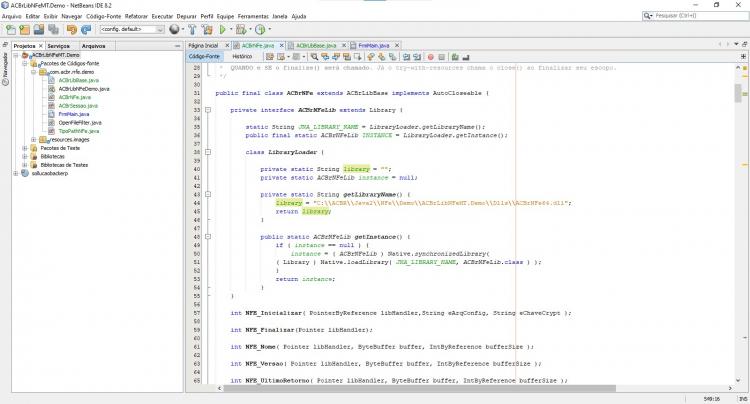The width and height of the screenshot is (750, 404).
Task: Open the Profile Project dropdown arrow
Action: pos(269,30)
